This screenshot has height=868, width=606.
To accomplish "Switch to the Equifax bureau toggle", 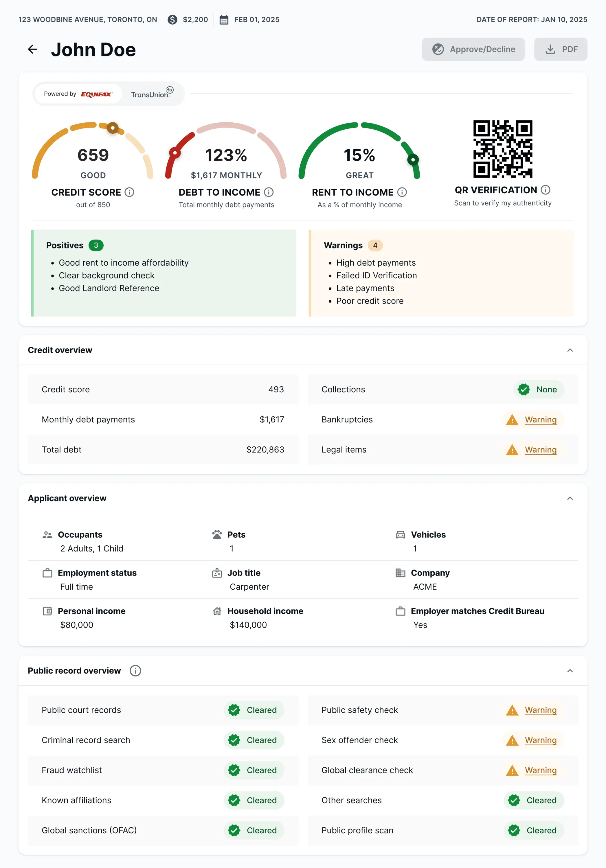I will pyautogui.click(x=78, y=94).
